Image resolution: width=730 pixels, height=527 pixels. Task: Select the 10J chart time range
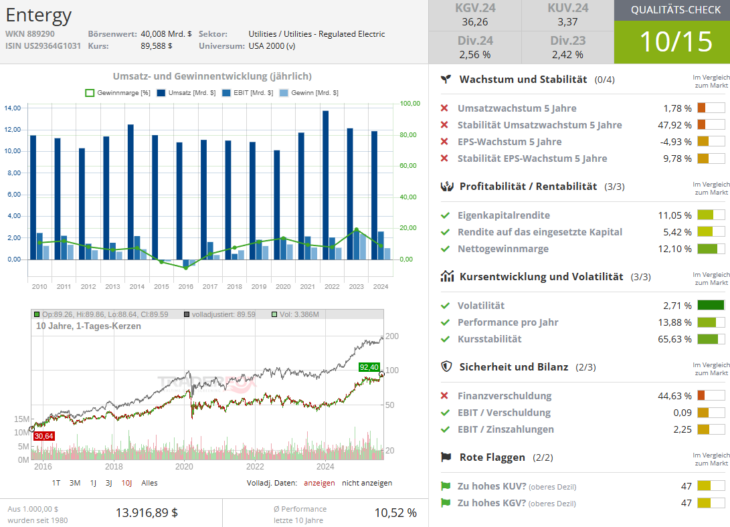pyautogui.click(x=127, y=483)
